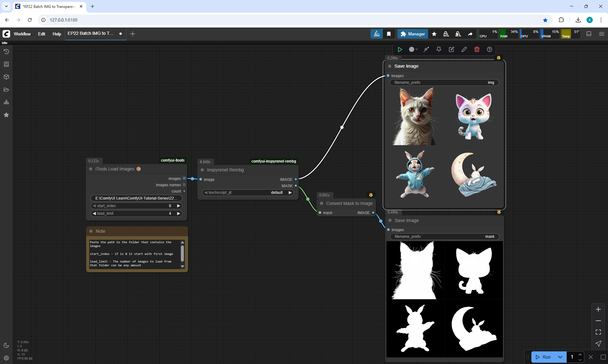This screenshot has height=364, width=608.
Task: Open the model library cube icon
Action: pos(6,77)
